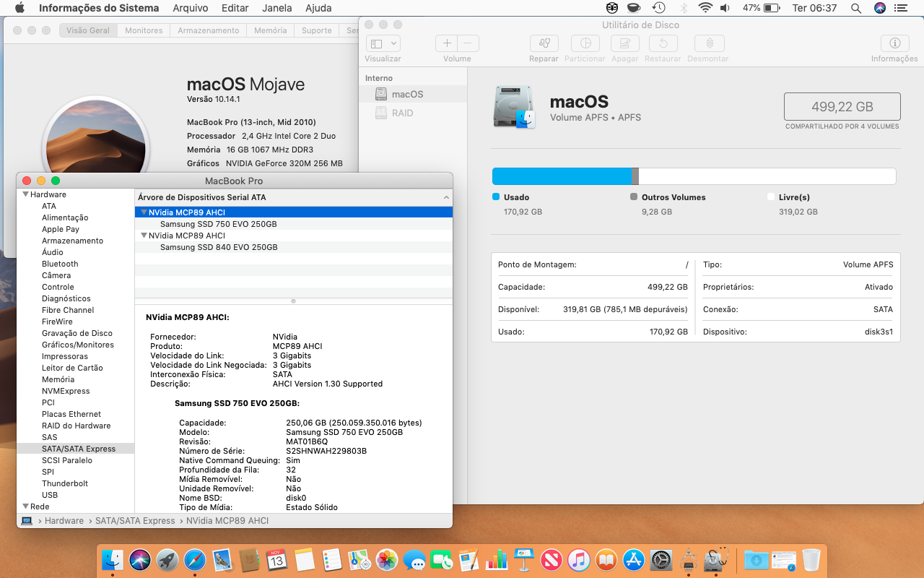Switch to the Monitores tab
The height and width of the screenshot is (578, 924).
pyautogui.click(x=144, y=30)
